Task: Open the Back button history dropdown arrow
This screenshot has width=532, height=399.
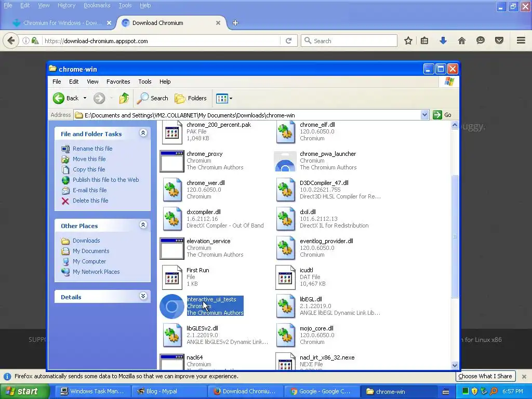Action: (85, 98)
